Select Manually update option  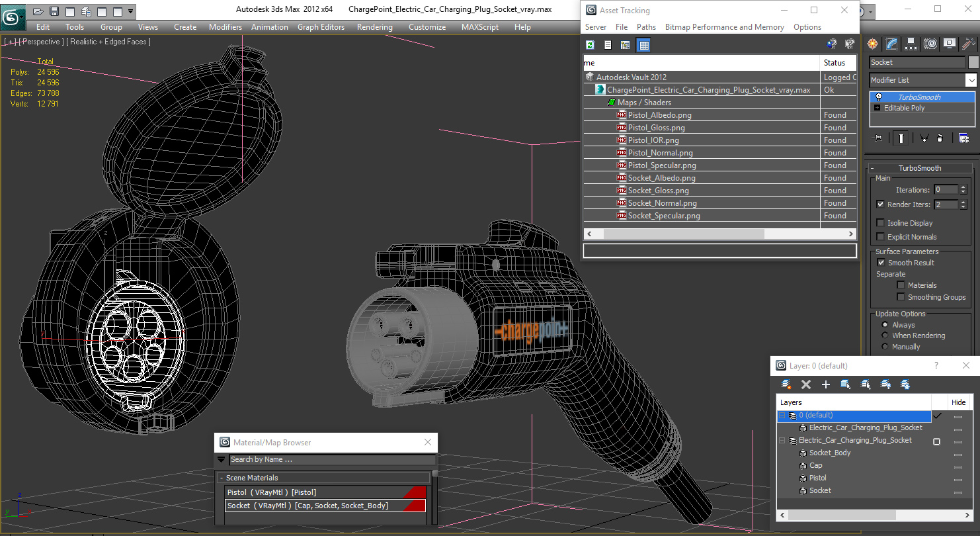[885, 347]
